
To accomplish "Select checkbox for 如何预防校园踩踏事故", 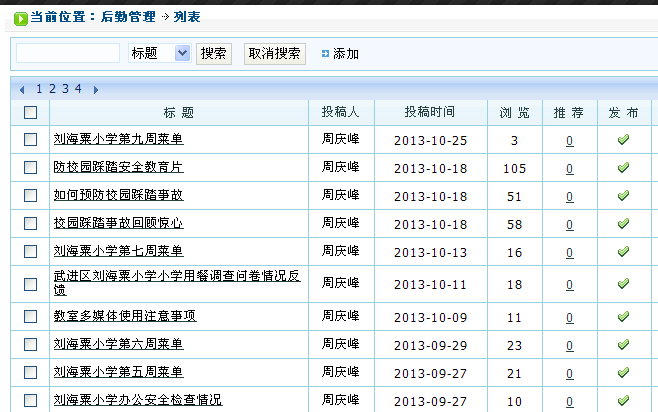I will coord(30,196).
